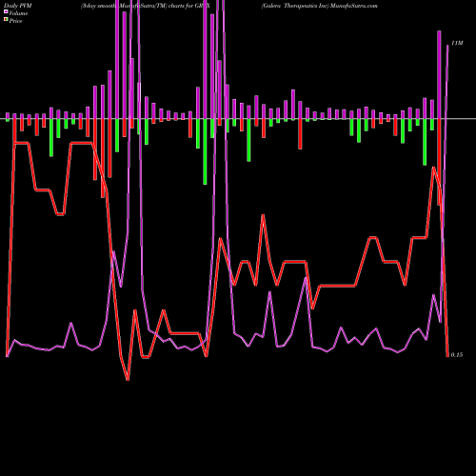Click the 3day smooth MunafaSutra charts subtitle
The image size is (476, 476).
tap(146, 6)
